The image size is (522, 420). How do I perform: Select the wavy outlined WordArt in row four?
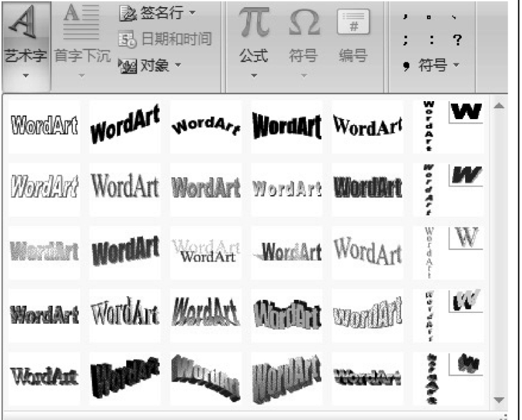[368, 315]
